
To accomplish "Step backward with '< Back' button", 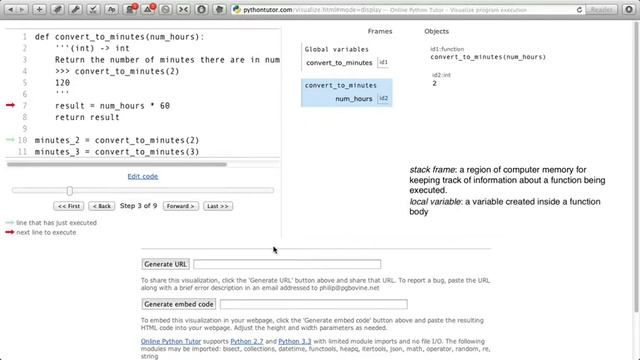I will point(102,206).
